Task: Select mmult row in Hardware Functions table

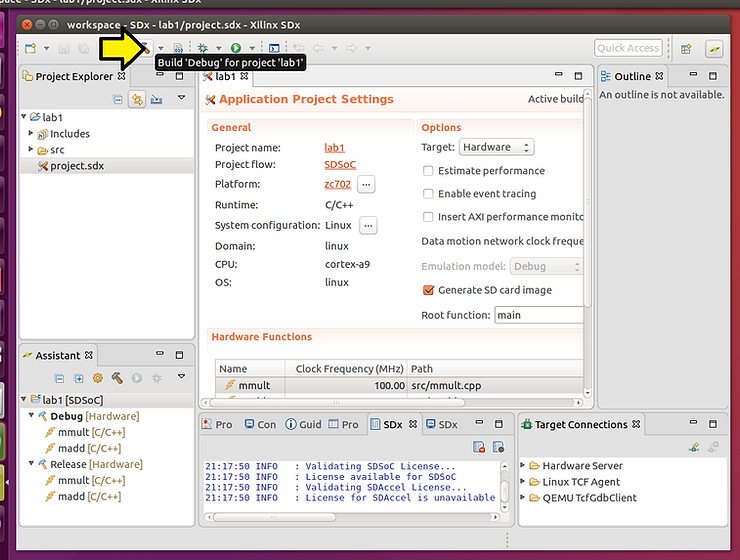Action: click(x=399, y=385)
